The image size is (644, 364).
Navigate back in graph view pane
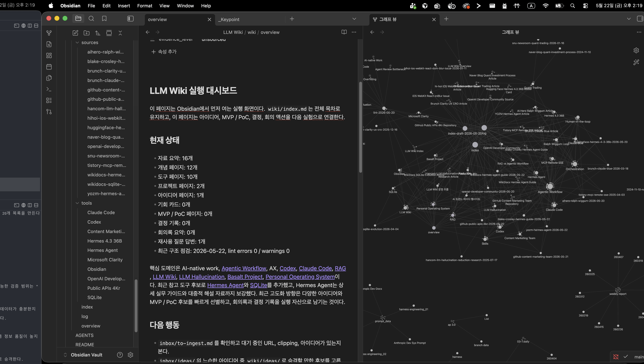tap(372, 32)
